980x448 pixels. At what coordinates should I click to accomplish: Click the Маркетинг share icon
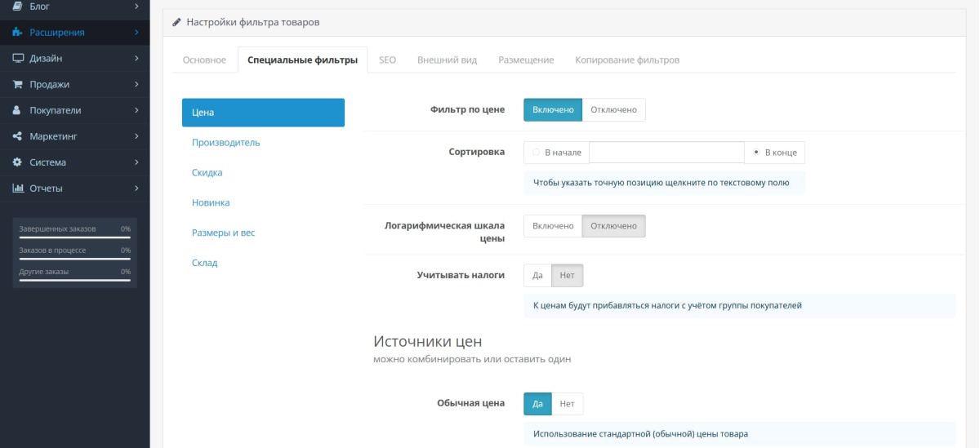tap(18, 136)
